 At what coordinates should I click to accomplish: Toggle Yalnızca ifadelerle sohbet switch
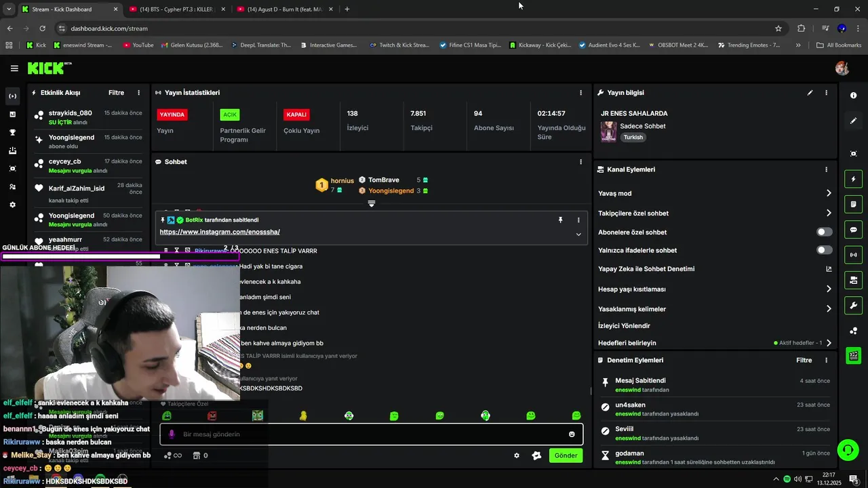[824, 250]
